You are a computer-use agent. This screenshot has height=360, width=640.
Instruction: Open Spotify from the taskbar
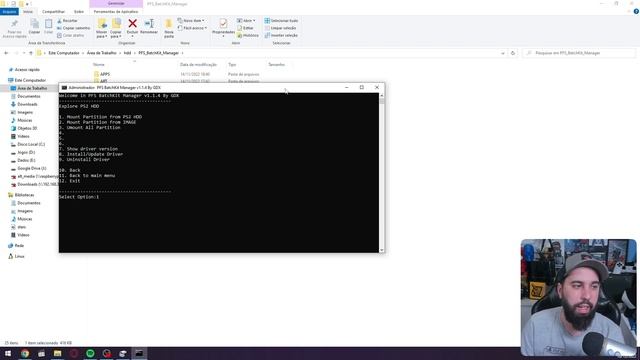pos(90,353)
